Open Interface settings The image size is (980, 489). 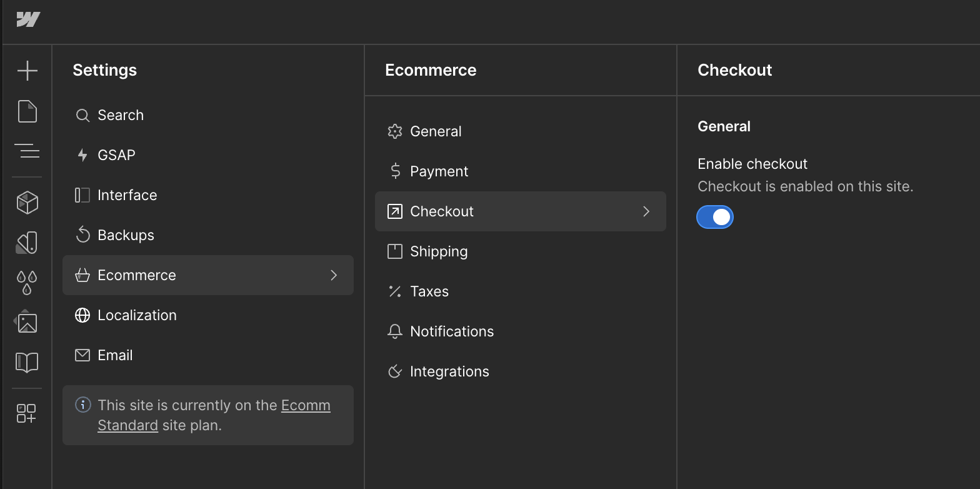pos(127,195)
